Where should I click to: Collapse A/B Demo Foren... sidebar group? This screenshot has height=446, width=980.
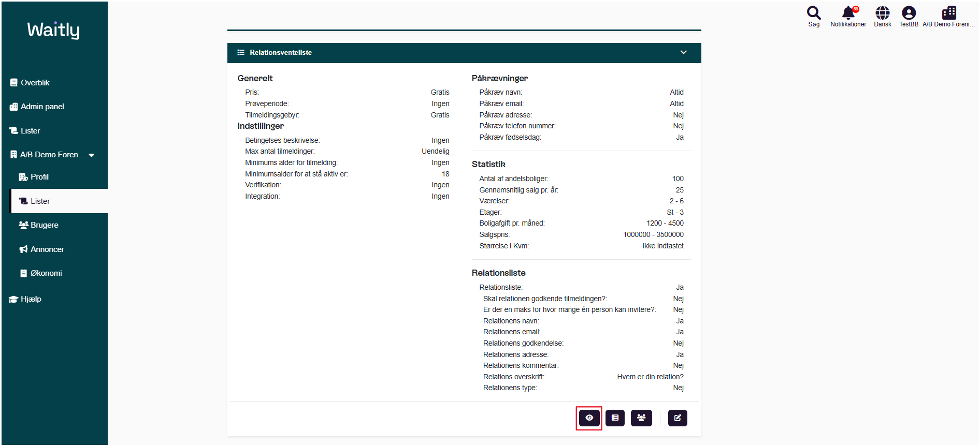click(x=52, y=155)
